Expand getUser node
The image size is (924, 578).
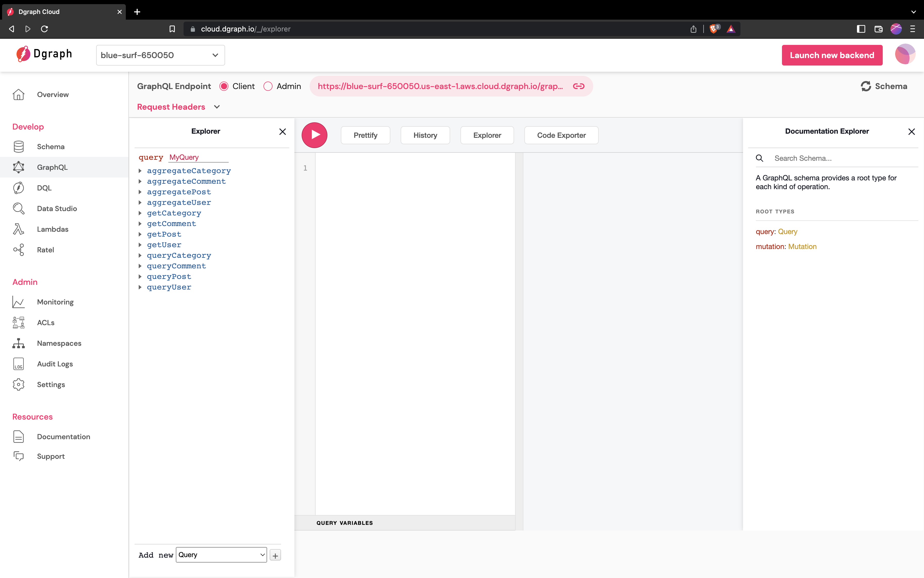point(140,245)
